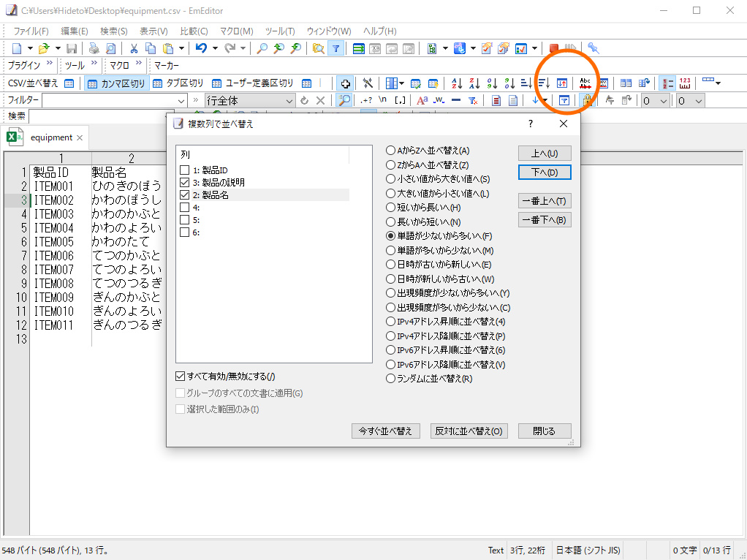Select 短いから長いへ radio option

pyautogui.click(x=390, y=208)
